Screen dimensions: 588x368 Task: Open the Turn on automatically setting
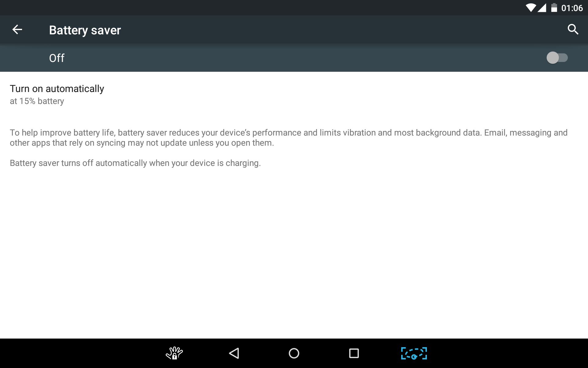point(57,89)
